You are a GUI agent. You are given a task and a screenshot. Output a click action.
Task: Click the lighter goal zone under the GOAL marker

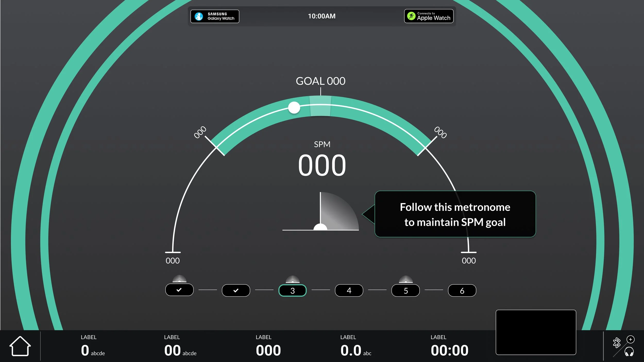click(320, 106)
